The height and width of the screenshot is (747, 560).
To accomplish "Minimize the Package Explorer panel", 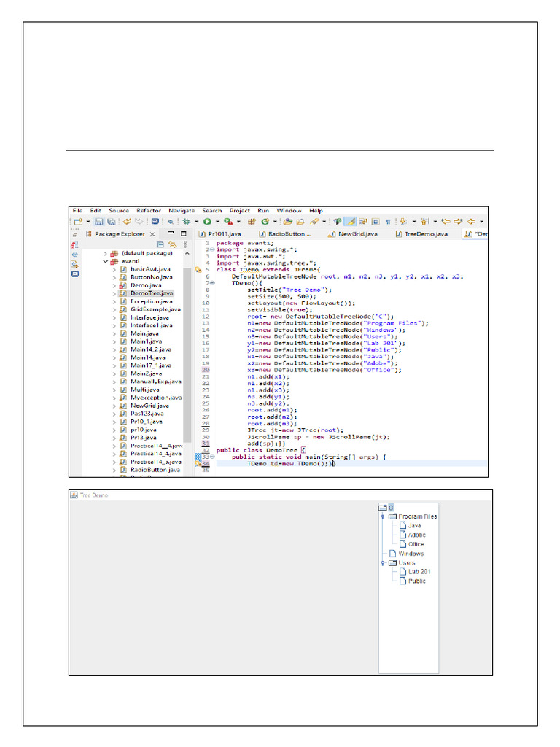I will 170,234.
